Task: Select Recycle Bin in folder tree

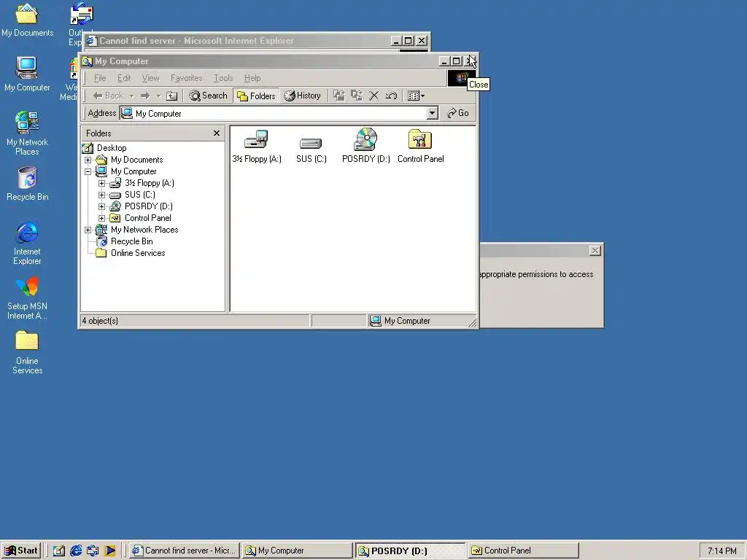Action: [x=131, y=241]
